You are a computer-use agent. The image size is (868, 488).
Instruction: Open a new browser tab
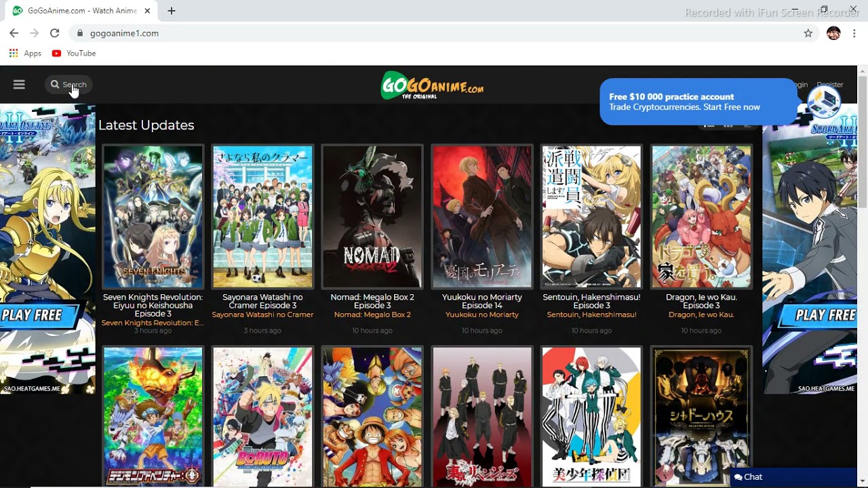tap(172, 11)
